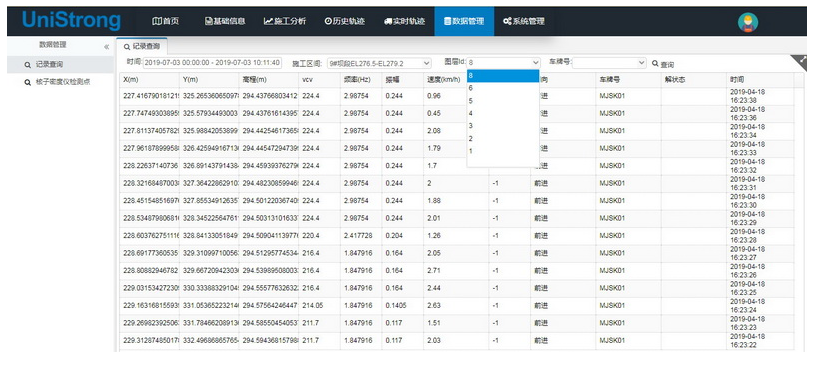
Task: Click the 频率(Hz) column header
Action: pyautogui.click(x=361, y=80)
